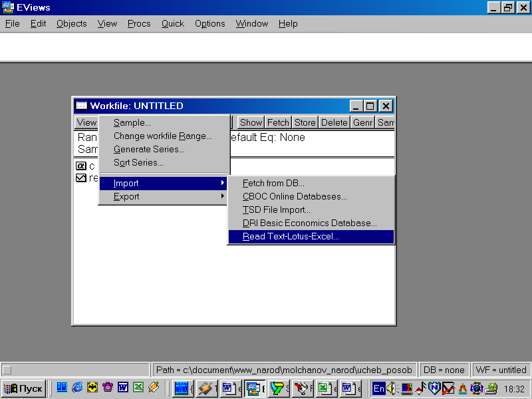532x399 pixels.
Task: Open the Procs menu in menu bar
Action: pos(139,24)
